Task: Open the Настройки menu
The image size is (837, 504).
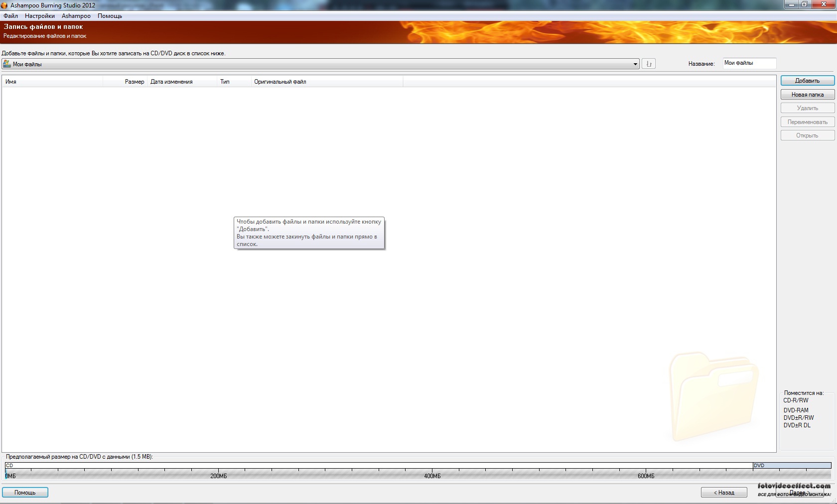Action: click(x=40, y=16)
